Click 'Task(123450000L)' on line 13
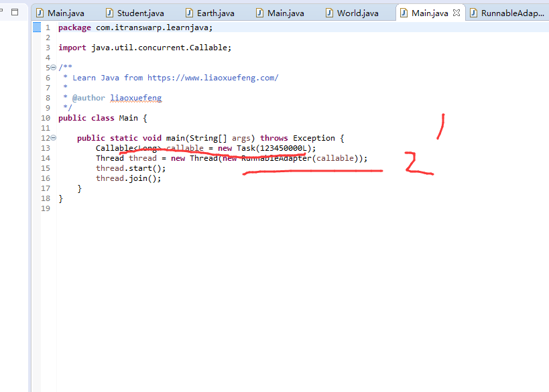The height and width of the screenshot is (392, 549). coord(273,148)
